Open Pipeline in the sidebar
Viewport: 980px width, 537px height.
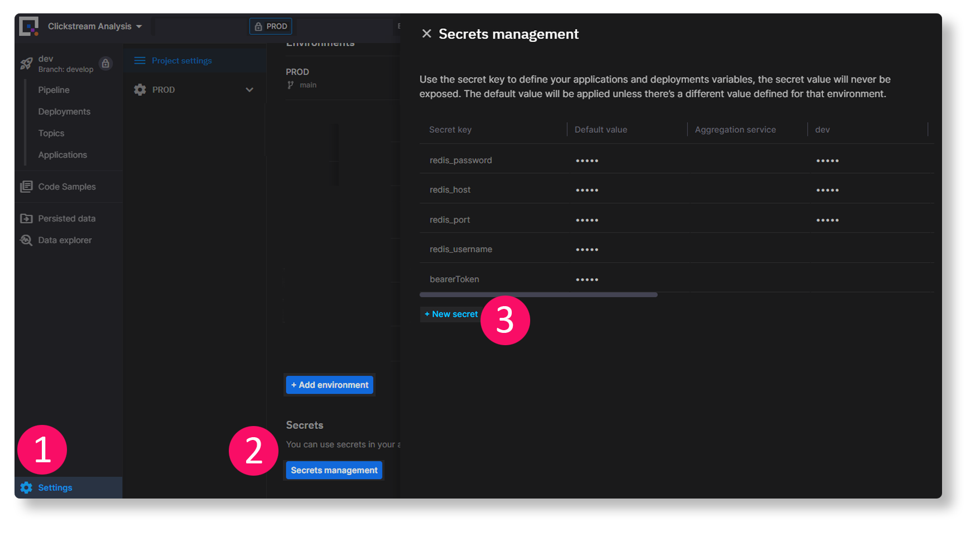pyautogui.click(x=54, y=90)
